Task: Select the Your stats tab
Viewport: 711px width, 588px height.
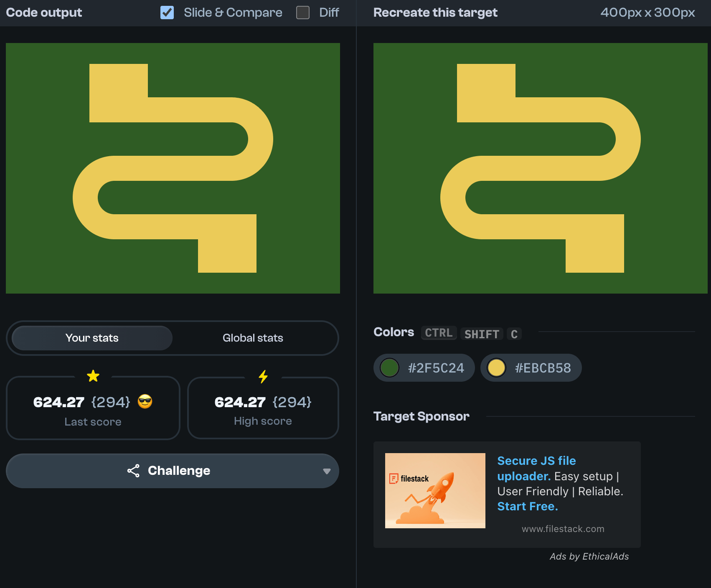Action: coord(92,338)
